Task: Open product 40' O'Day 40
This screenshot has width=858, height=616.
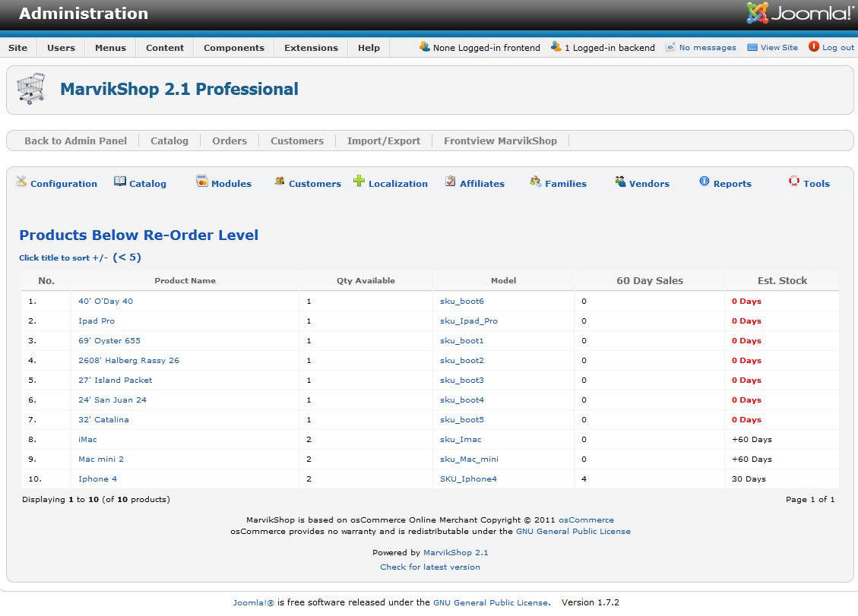Action: coord(106,301)
